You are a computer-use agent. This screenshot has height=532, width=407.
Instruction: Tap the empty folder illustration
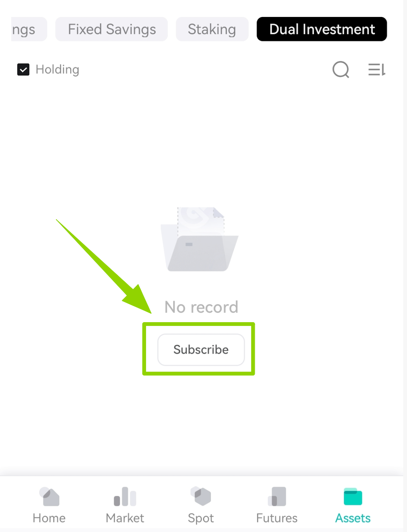(200, 239)
